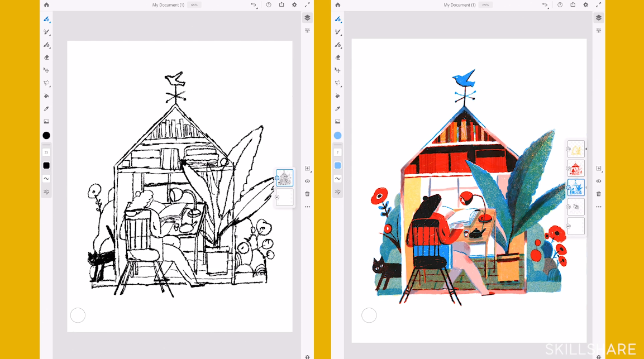Screen dimensions: 644x359
Task: Select the Pixel Brush tool in left document
Action: point(47,19)
